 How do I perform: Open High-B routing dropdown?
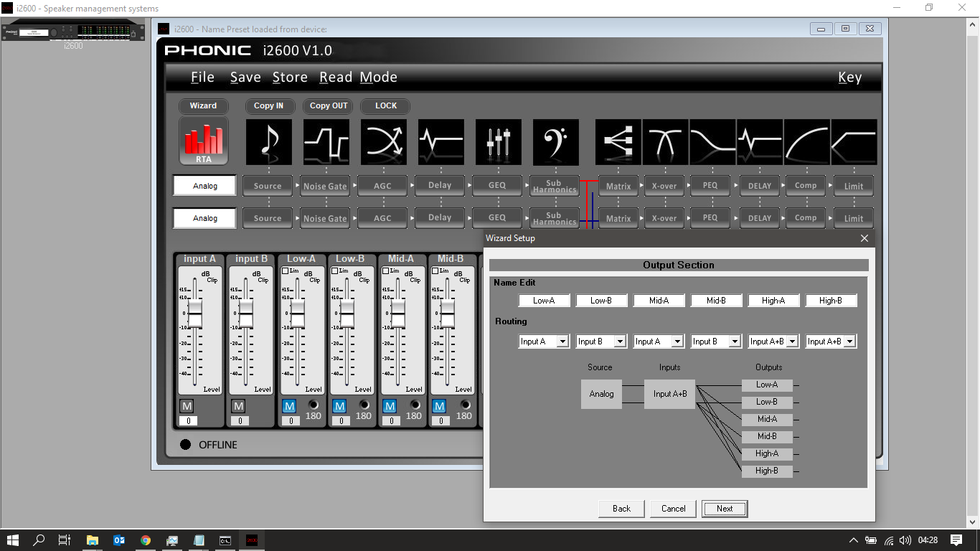click(849, 342)
